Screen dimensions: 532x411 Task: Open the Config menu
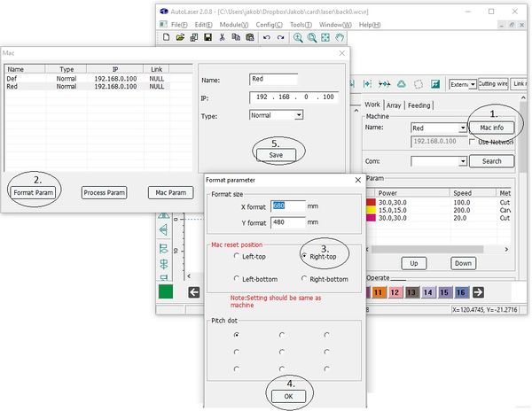[x=269, y=25]
